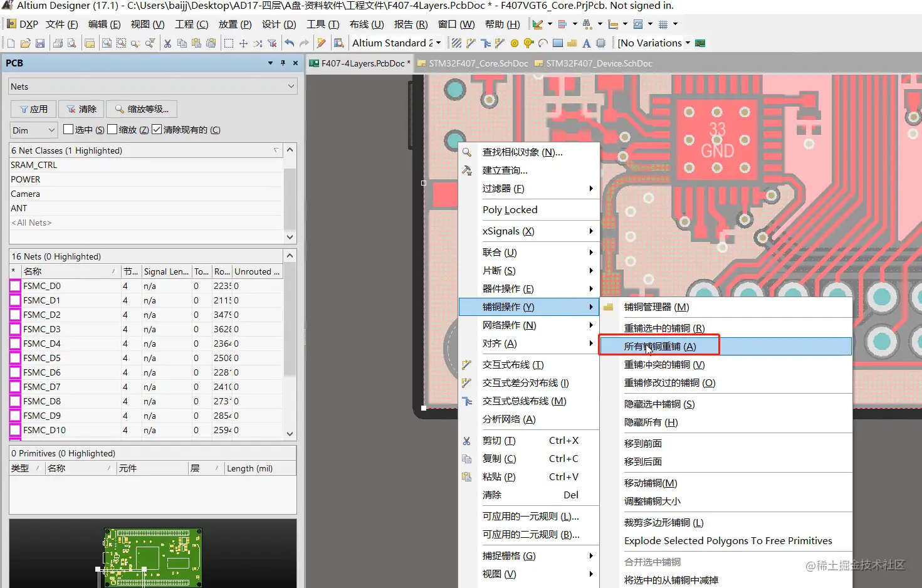Click the Find selections binoculars icon
Viewport: 922px width, 588px height.
coord(587,24)
